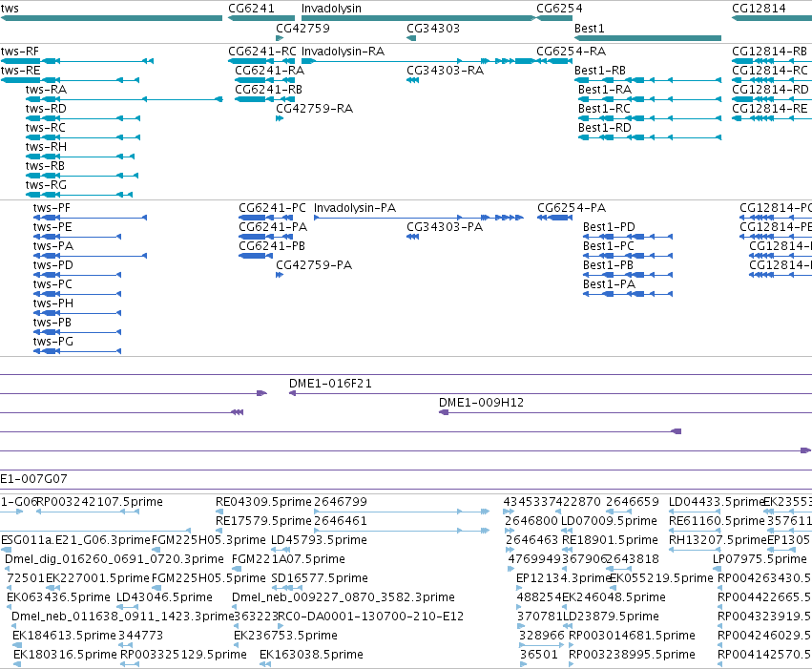Select EST RE04309.5prime

pos(263,502)
